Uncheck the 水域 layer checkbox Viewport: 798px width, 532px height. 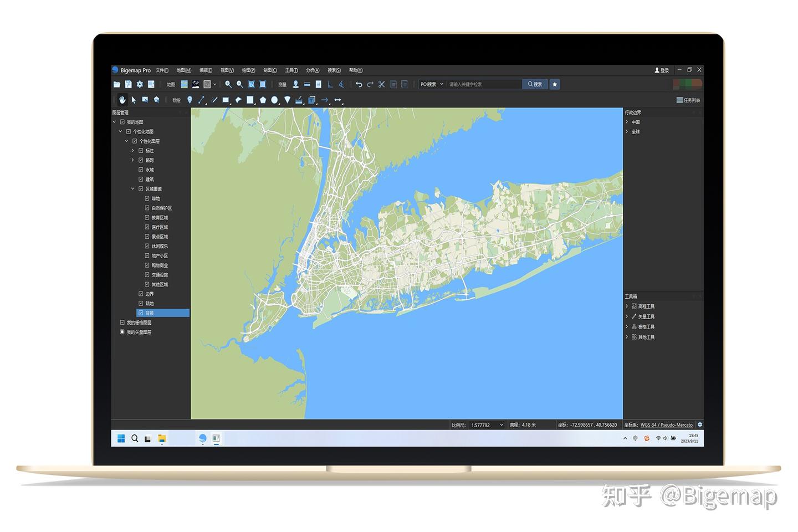pos(141,170)
